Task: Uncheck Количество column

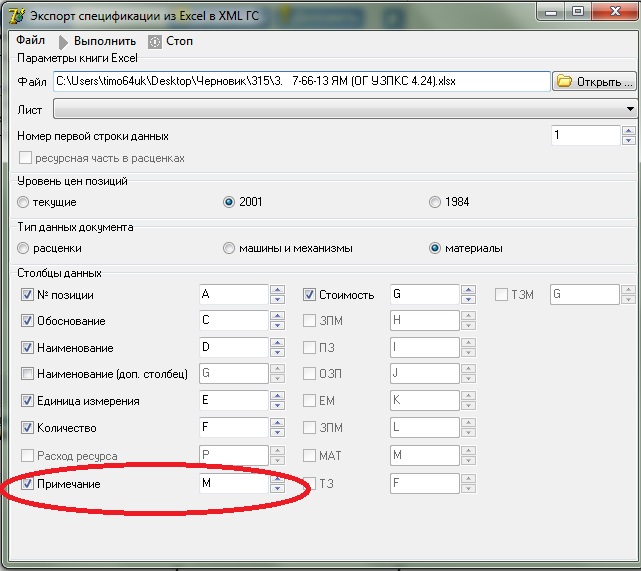Action: 27,428
